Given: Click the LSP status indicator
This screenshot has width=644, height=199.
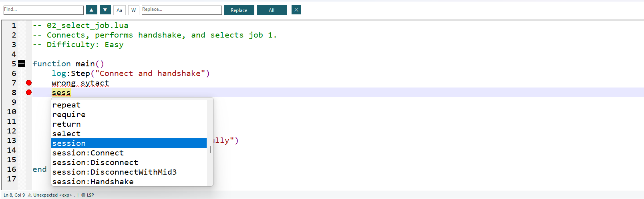Looking at the screenshot, I should tap(88, 195).
